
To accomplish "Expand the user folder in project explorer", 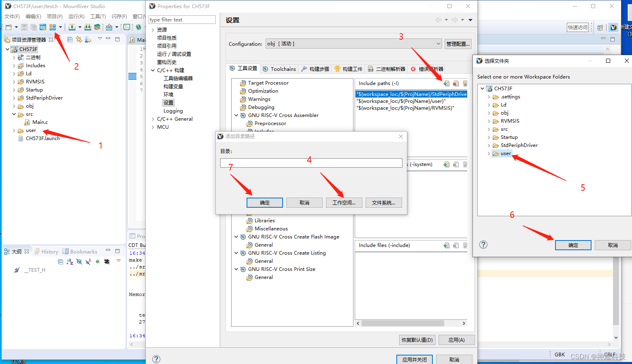I will (14, 130).
